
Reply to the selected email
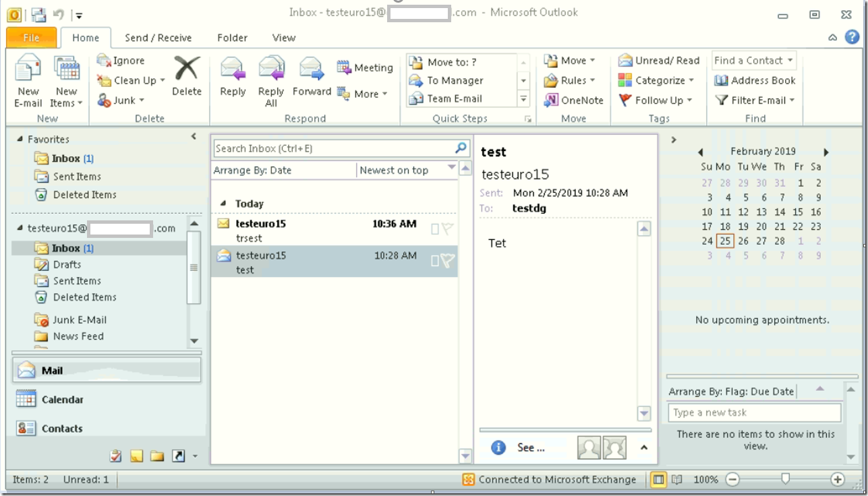pos(233,76)
